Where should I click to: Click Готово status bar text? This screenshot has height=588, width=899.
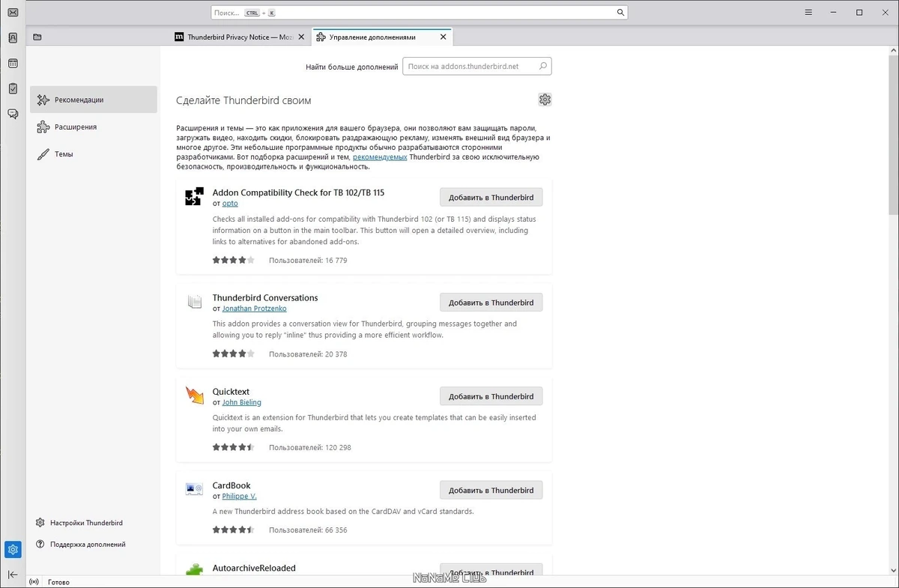58,582
